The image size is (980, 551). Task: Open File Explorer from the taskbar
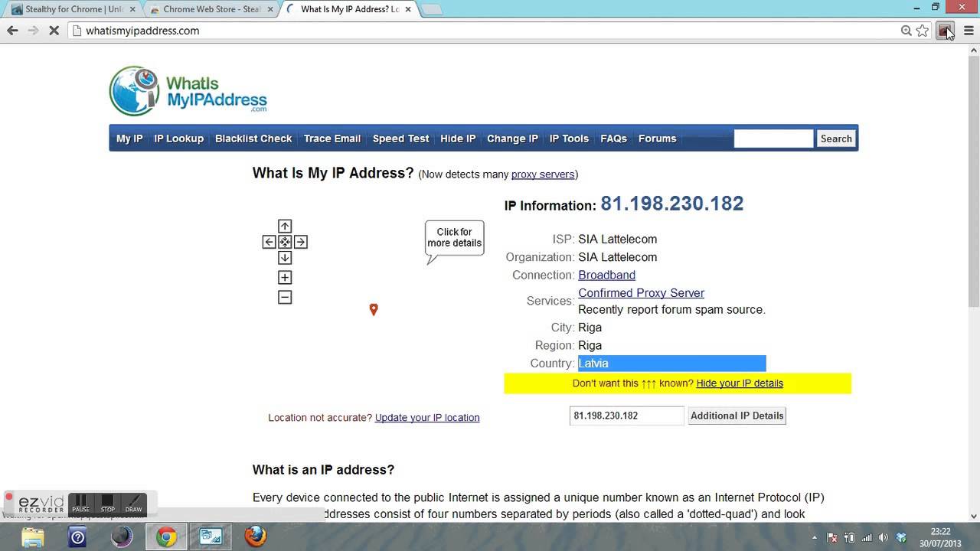[x=33, y=536]
